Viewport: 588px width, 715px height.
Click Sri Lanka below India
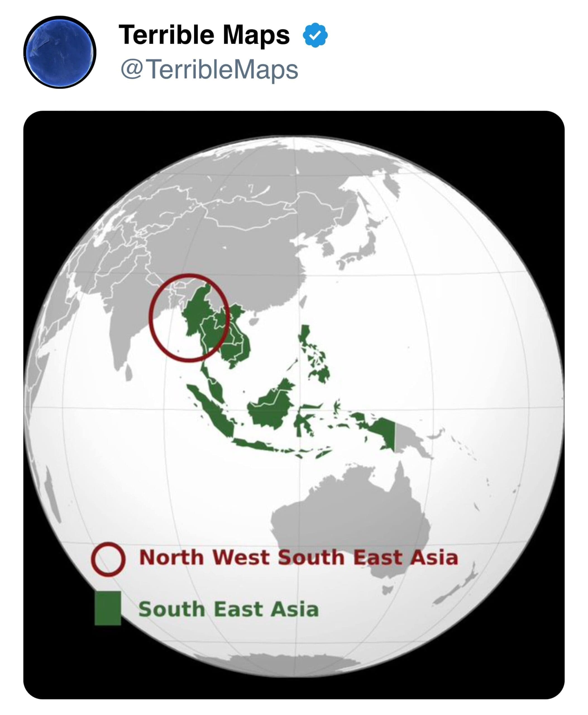click(x=129, y=372)
